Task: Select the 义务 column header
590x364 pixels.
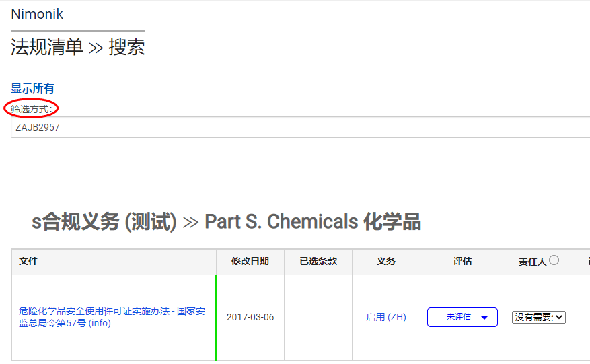Action: point(386,261)
